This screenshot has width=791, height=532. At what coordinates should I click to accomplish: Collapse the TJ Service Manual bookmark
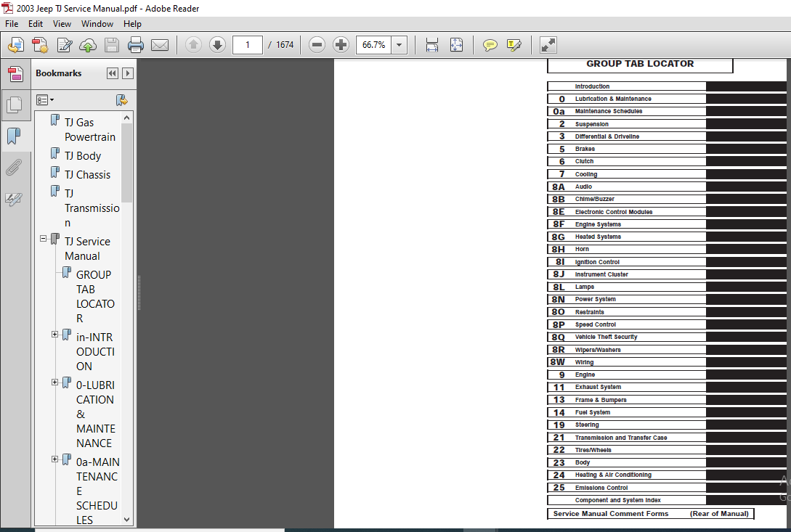(44, 239)
